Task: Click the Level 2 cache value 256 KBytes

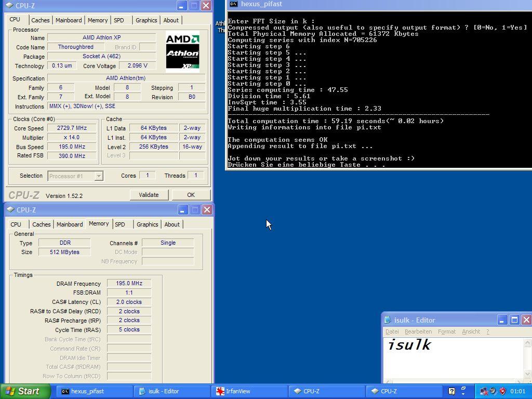Action: click(154, 147)
